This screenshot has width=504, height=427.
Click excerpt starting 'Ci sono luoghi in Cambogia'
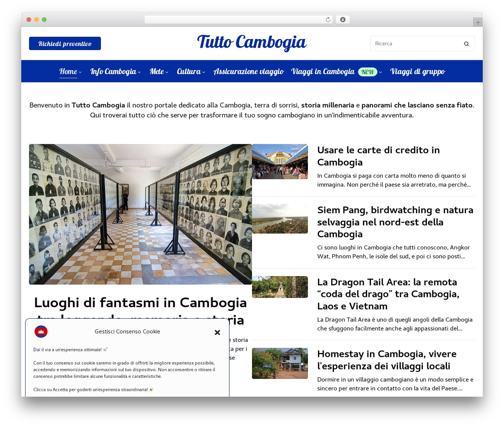[x=393, y=252]
